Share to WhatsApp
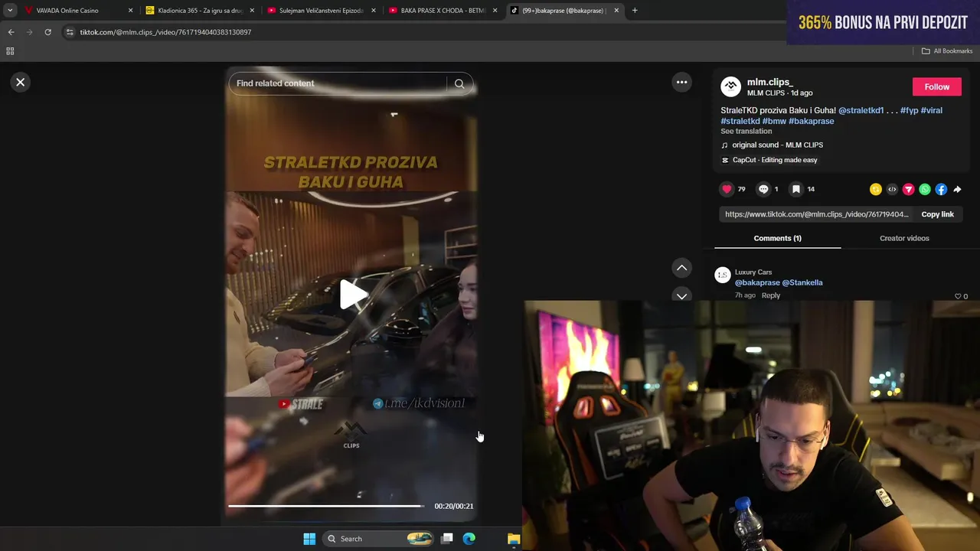Image resolution: width=980 pixels, height=551 pixels. [x=925, y=189]
